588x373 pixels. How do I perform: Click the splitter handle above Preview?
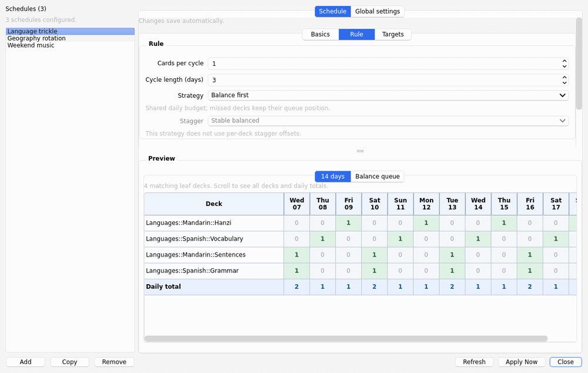click(x=360, y=151)
